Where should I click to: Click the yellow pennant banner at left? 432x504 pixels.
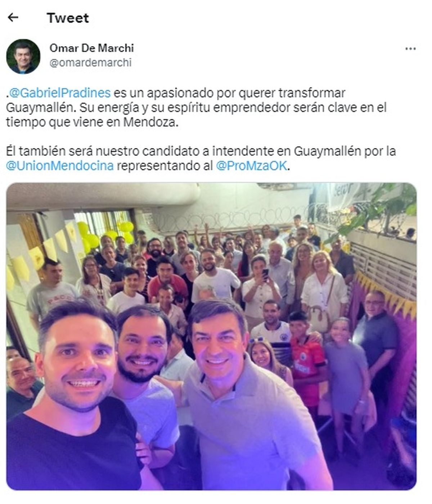pyautogui.click(x=40, y=252)
